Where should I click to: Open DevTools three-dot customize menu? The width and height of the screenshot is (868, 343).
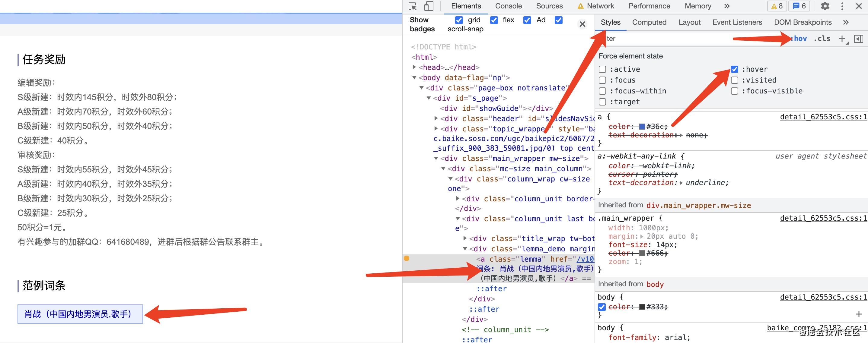coord(842,6)
